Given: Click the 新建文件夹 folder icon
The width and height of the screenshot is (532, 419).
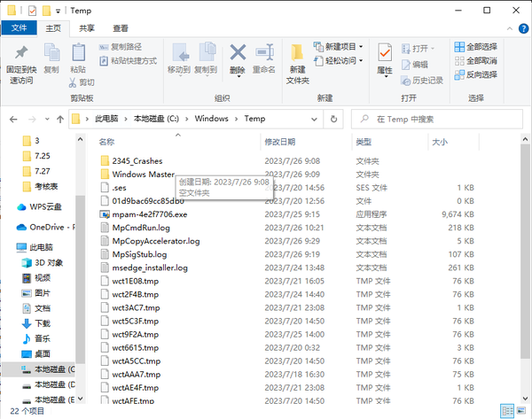Looking at the screenshot, I should 297,53.
